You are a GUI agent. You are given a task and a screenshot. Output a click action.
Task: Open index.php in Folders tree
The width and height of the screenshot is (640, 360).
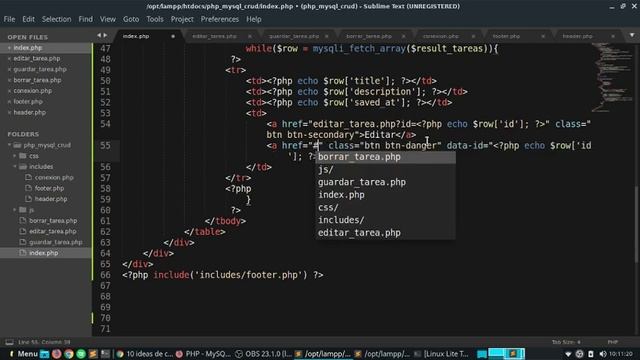pyautogui.click(x=43, y=253)
